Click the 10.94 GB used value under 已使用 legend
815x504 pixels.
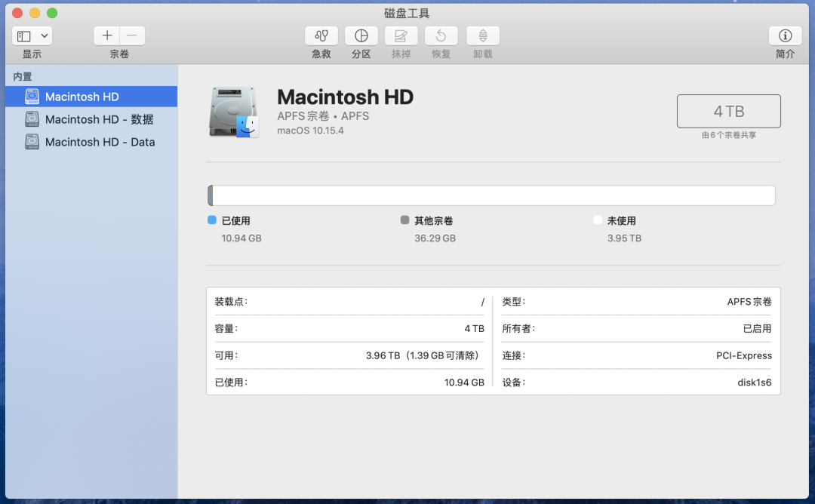point(241,238)
